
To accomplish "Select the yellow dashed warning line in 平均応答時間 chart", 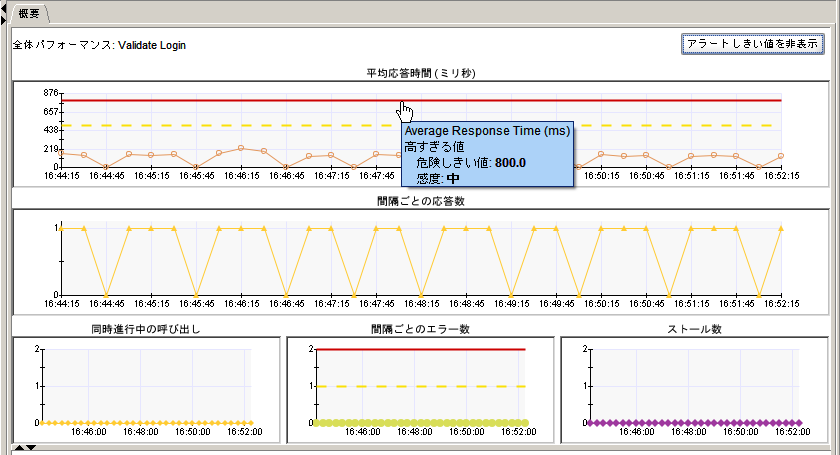I will pos(250,125).
